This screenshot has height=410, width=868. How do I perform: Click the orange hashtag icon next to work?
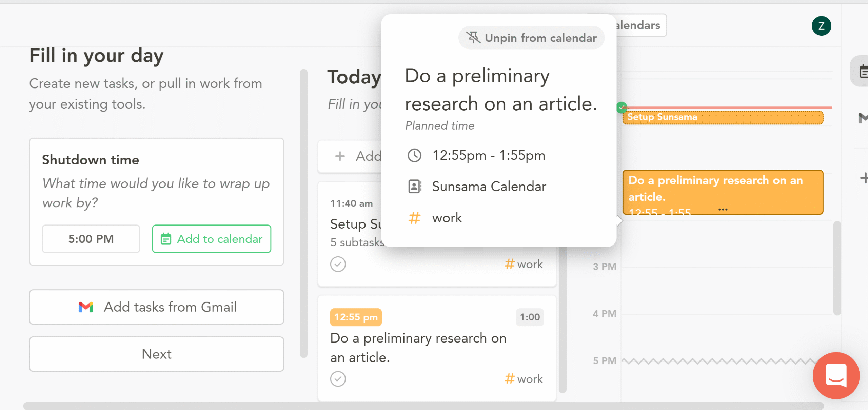414,218
